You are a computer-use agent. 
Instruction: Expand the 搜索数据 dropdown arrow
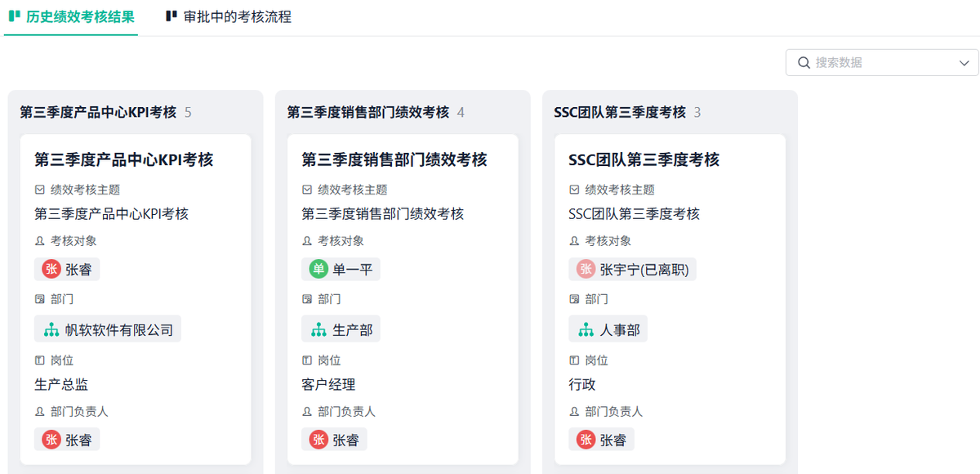[x=964, y=63]
